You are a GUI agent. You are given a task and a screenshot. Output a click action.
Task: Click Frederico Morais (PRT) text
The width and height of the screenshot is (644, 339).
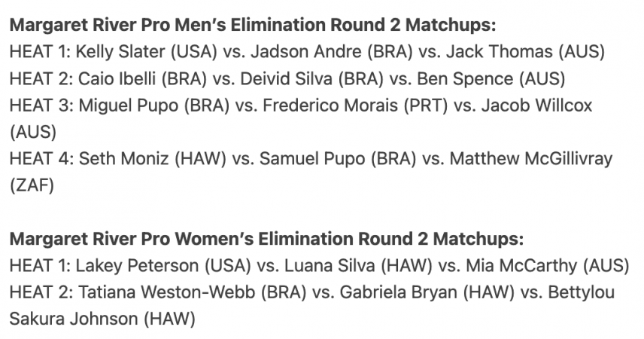tap(355, 105)
